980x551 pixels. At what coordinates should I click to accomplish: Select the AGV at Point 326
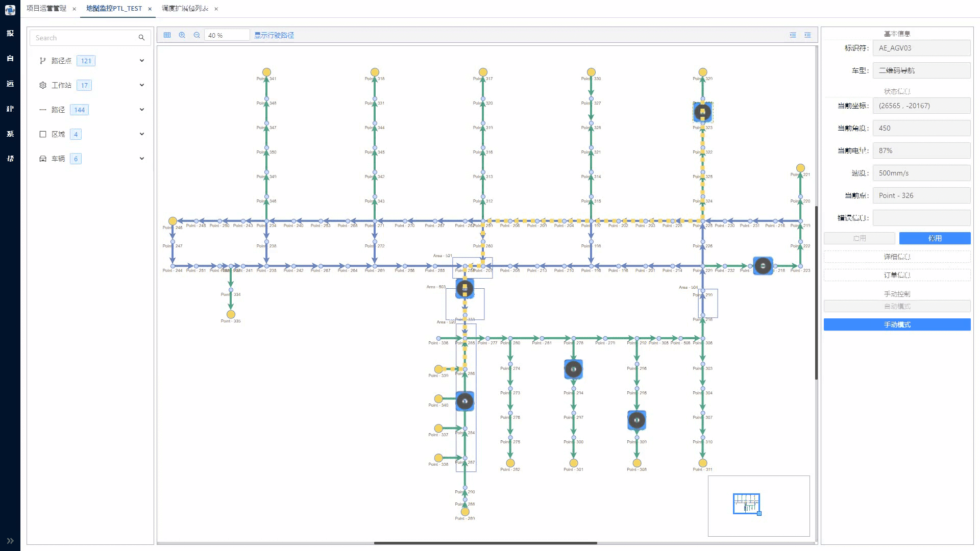702,112
